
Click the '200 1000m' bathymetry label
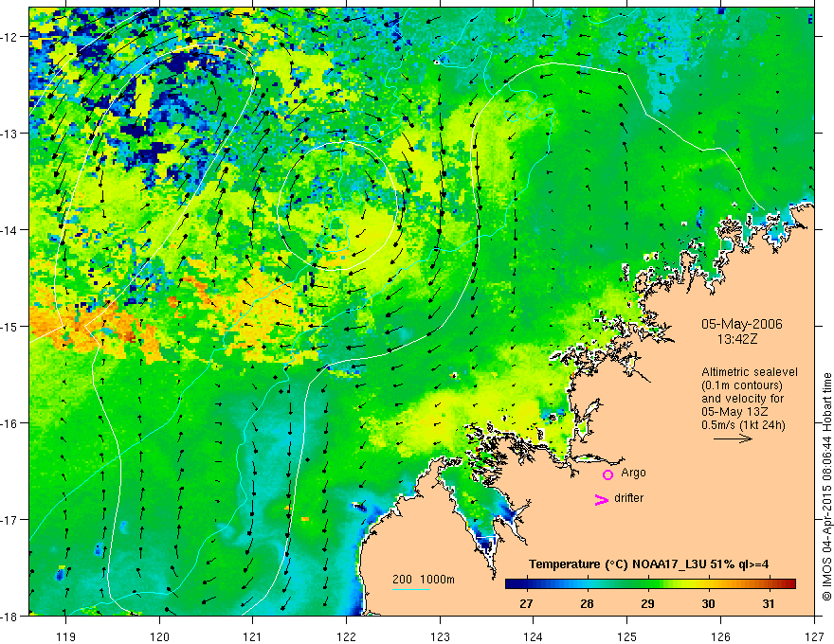click(424, 580)
